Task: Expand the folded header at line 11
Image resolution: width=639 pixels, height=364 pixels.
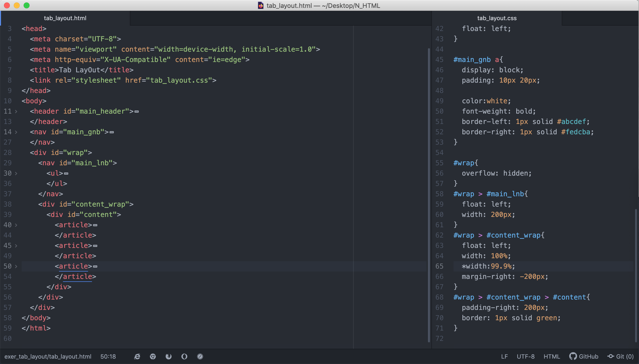Action: pos(16,111)
